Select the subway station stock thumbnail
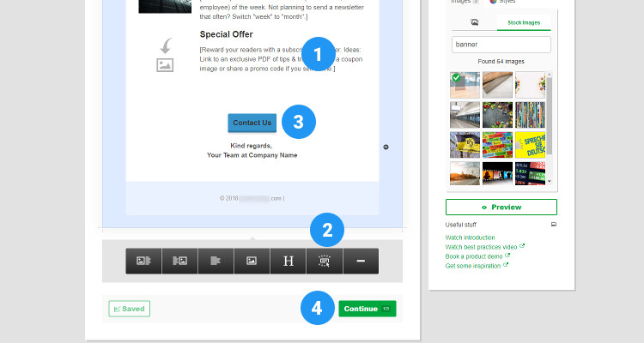The image size is (644, 343). [465, 115]
